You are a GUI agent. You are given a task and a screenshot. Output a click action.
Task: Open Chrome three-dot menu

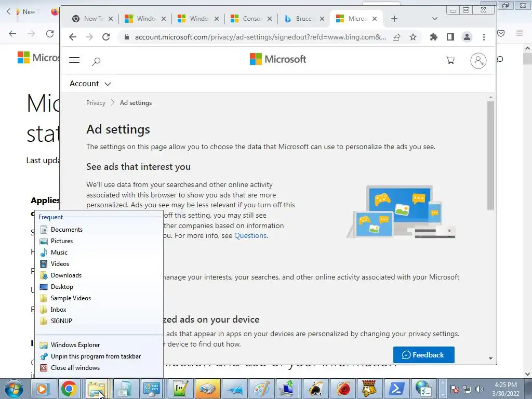[484, 37]
